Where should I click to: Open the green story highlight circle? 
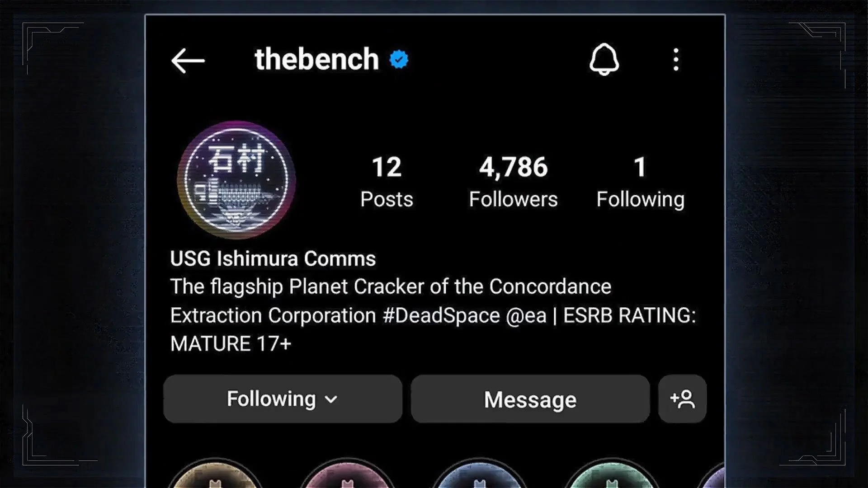(x=612, y=474)
